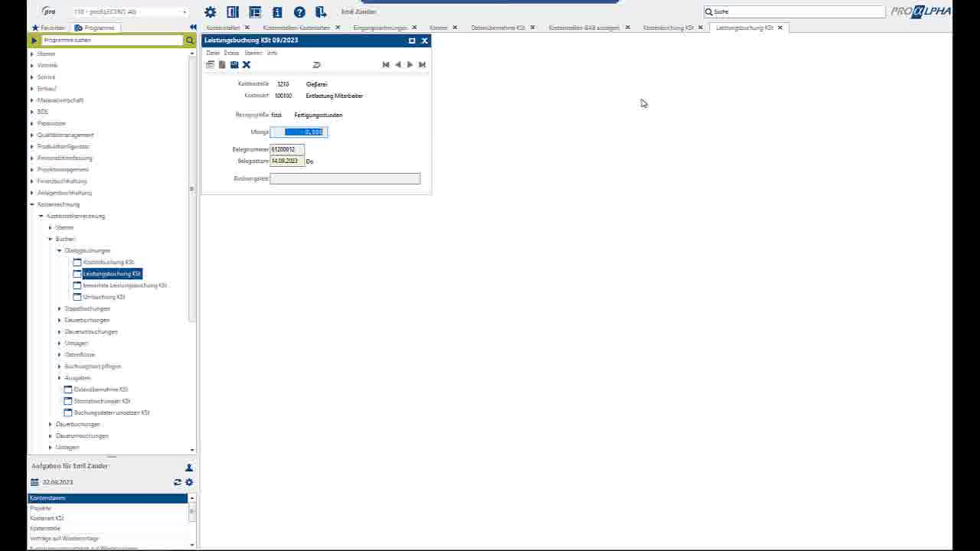Click the magnifier icon in Programme suchen
This screenshot has width=980, height=551.
pos(190,40)
